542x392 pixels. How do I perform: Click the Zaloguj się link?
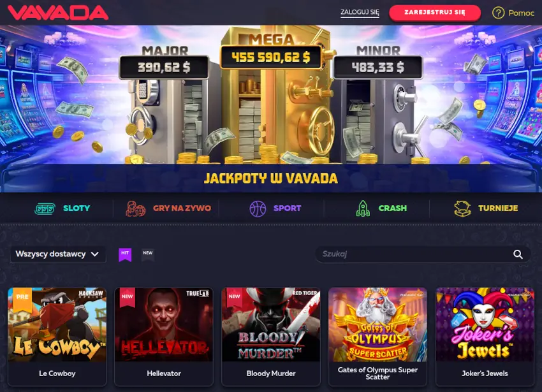[360, 13]
